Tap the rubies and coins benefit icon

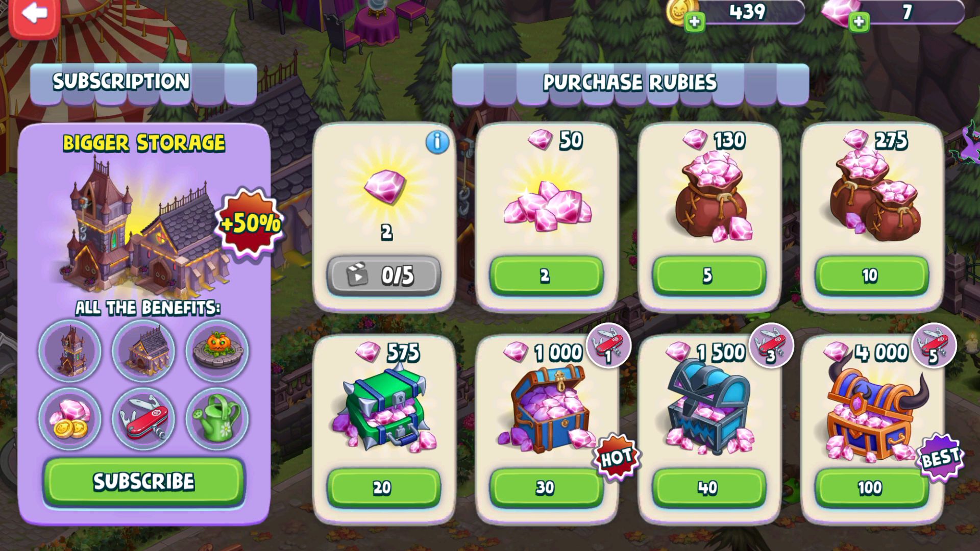70,419
